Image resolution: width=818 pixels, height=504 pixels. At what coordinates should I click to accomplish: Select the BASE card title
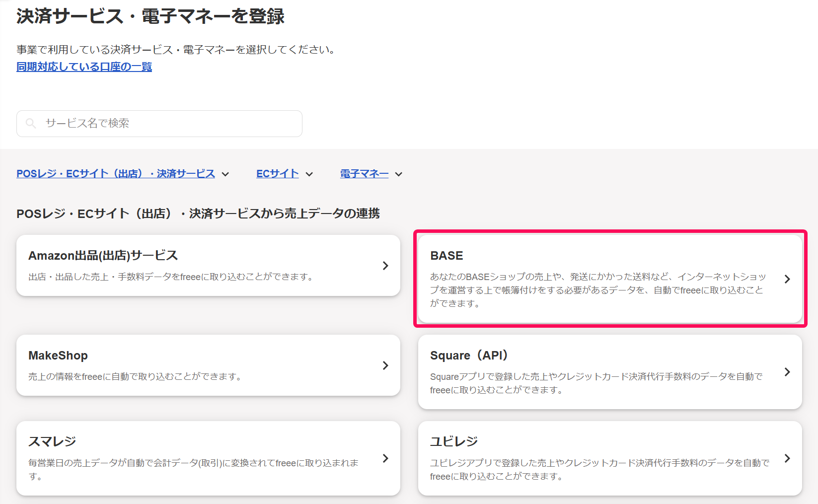click(x=446, y=256)
